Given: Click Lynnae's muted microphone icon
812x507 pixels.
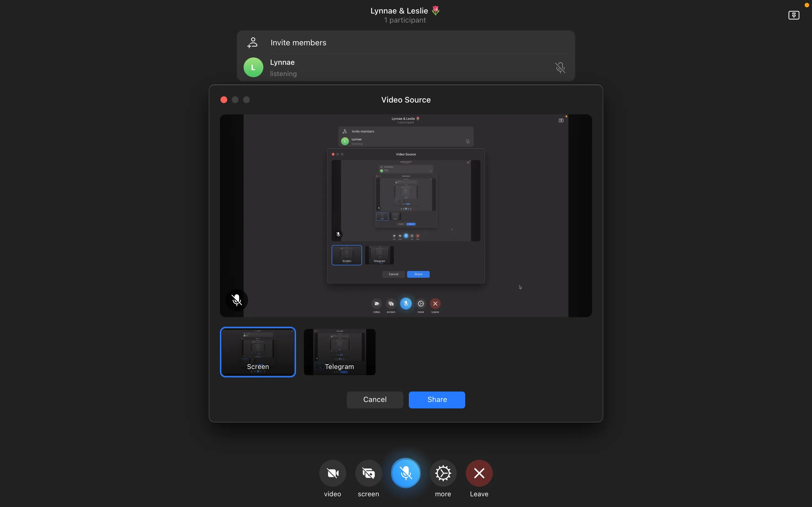Looking at the screenshot, I should [560, 68].
